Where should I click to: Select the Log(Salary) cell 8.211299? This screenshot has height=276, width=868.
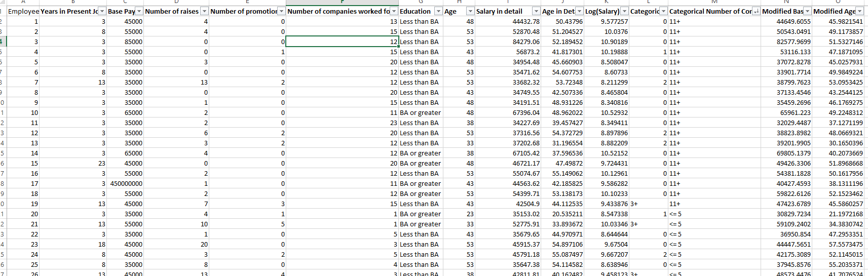point(606,82)
